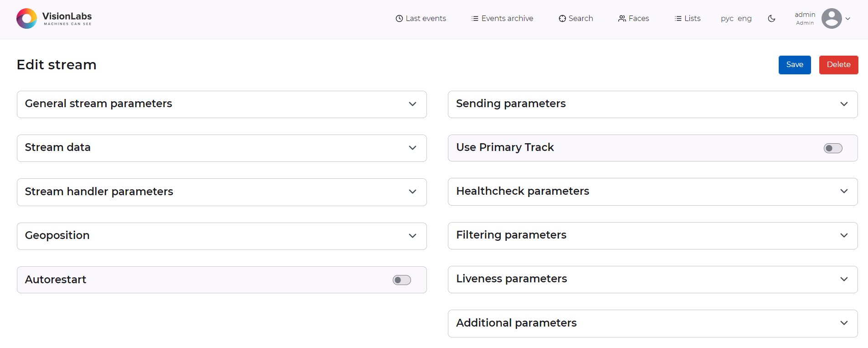Turn on Use Primary Track switch
Screen dimensions: 868x348
pyautogui.click(x=832, y=148)
